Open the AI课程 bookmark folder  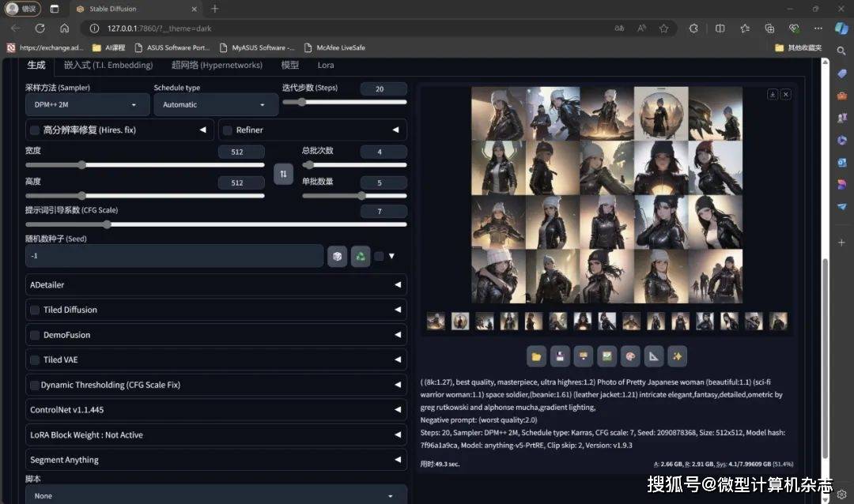point(109,47)
